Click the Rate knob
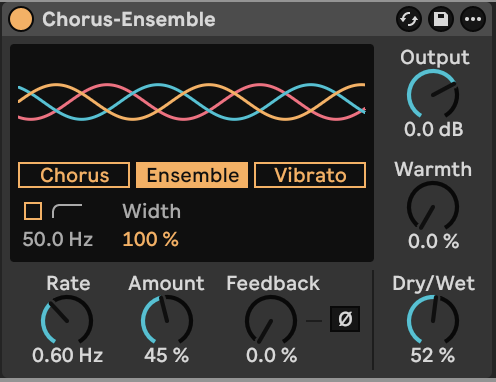This screenshot has height=382, width=496. (x=67, y=320)
